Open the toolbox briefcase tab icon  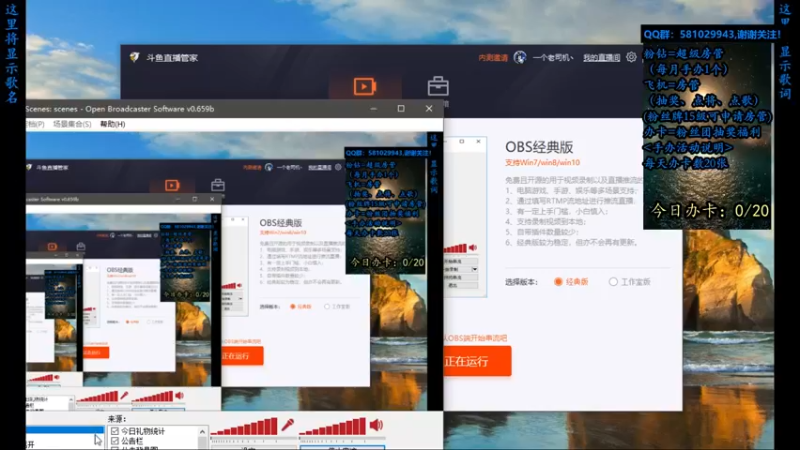(438, 86)
